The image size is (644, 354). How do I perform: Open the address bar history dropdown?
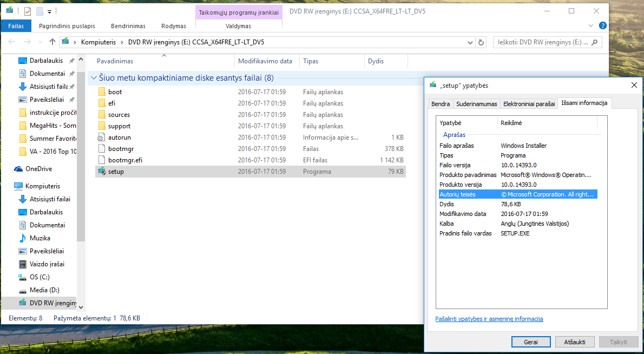point(470,42)
